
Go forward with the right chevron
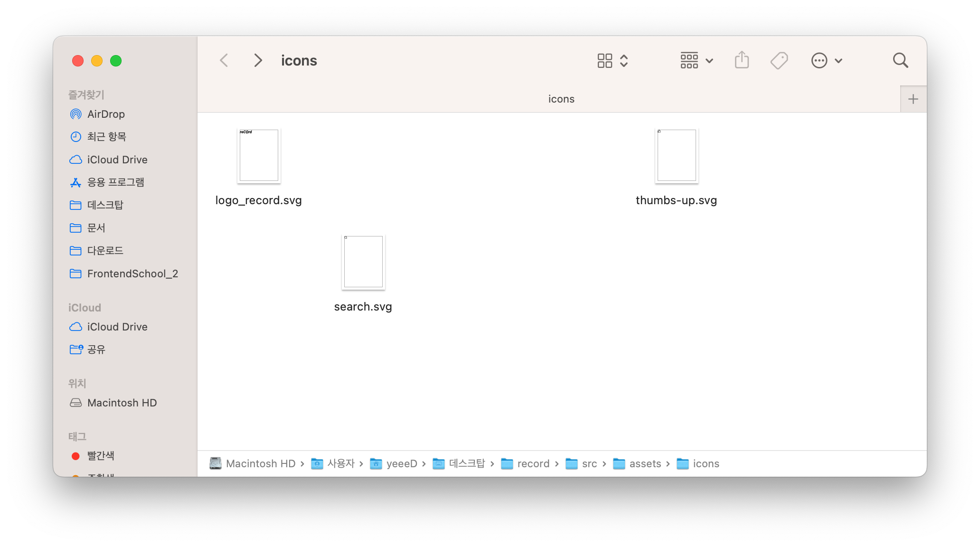pyautogui.click(x=258, y=61)
